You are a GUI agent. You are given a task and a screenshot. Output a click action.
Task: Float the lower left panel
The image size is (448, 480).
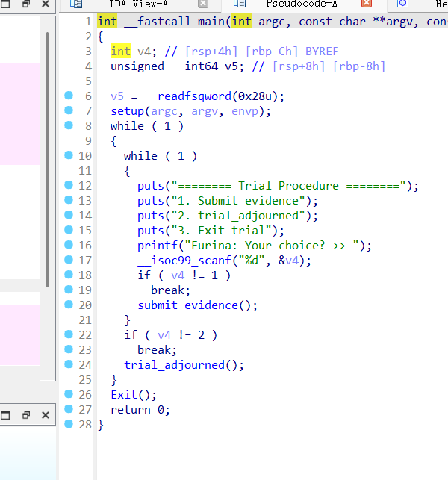(26, 415)
